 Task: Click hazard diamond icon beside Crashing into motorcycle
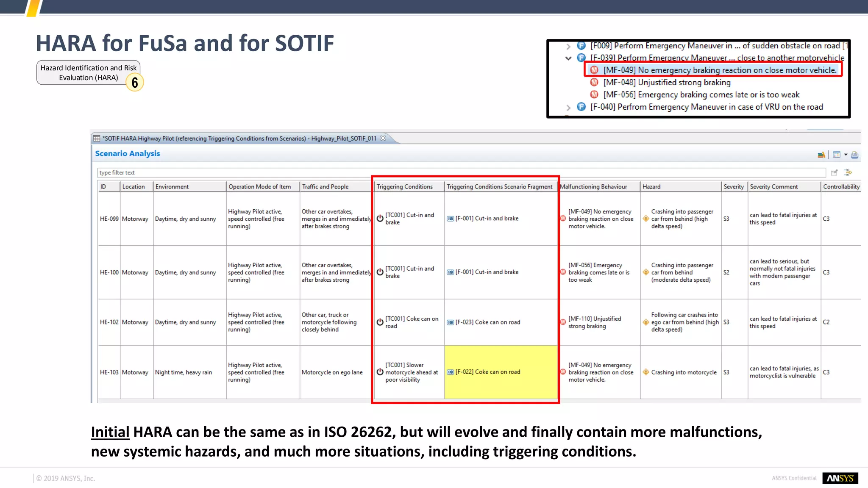tap(645, 372)
